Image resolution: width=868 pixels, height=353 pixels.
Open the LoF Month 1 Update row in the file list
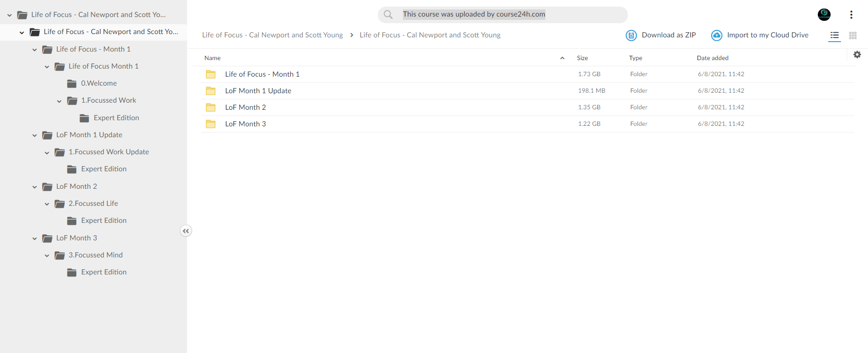click(527, 91)
